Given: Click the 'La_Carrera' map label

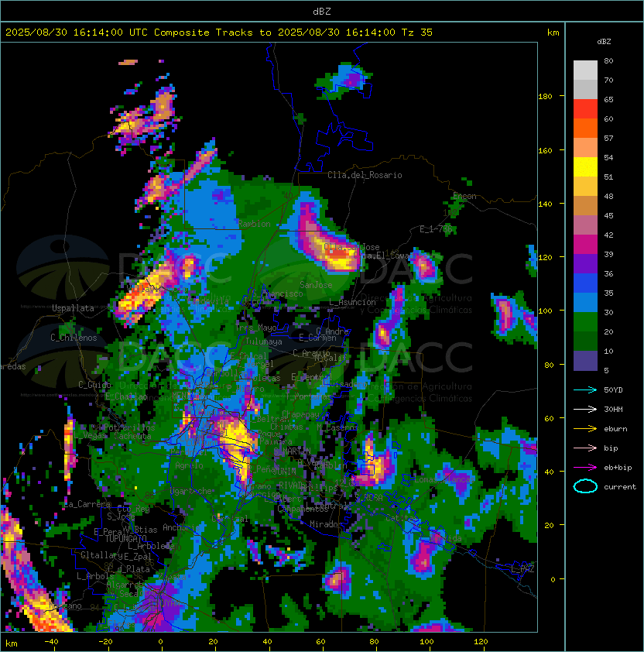Looking at the screenshot, I should [x=87, y=504].
